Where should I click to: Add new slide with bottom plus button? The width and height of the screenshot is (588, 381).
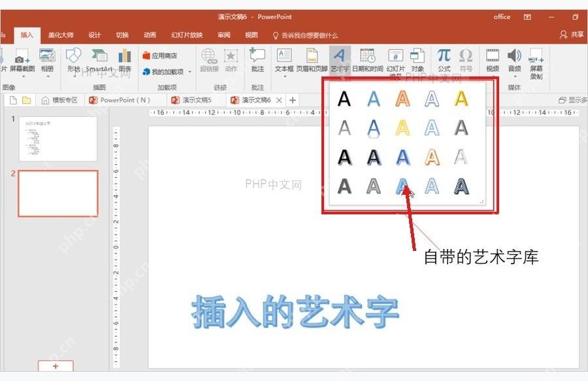tap(56, 365)
